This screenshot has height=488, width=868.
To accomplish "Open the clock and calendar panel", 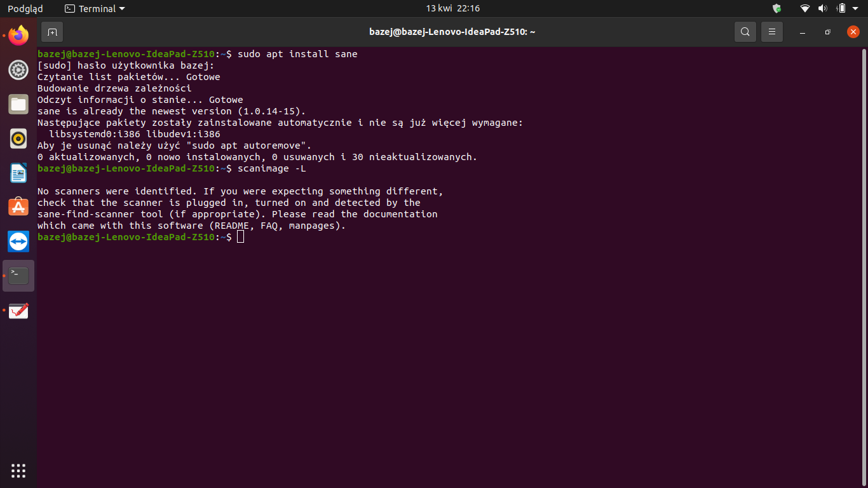I will point(453,8).
